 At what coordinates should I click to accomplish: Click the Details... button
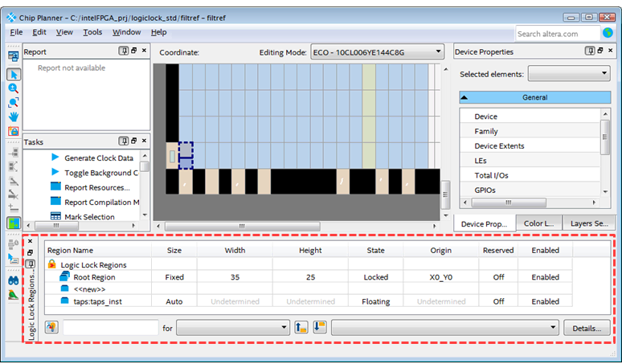pyautogui.click(x=588, y=328)
